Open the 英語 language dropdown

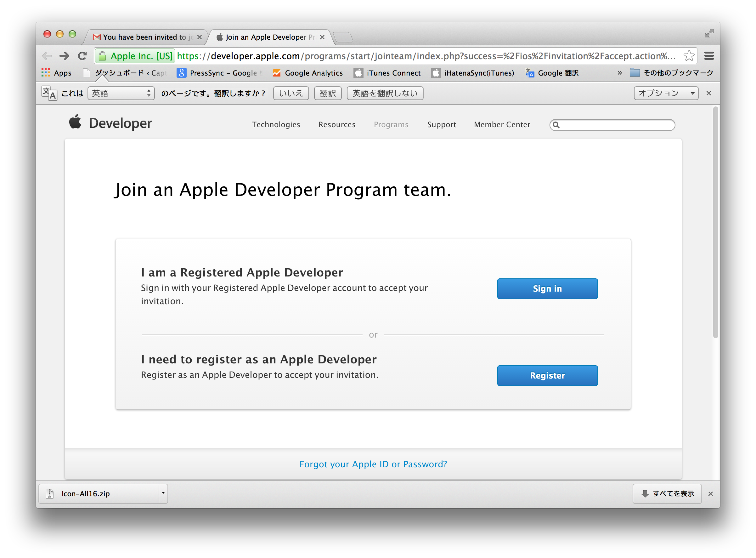coord(121,93)
